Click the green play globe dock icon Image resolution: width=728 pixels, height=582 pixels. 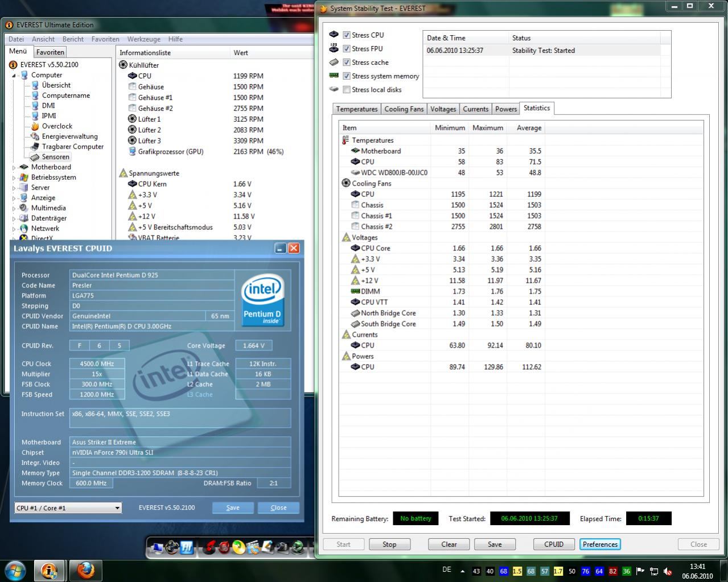pyautogui.click(x=297, y=547)
